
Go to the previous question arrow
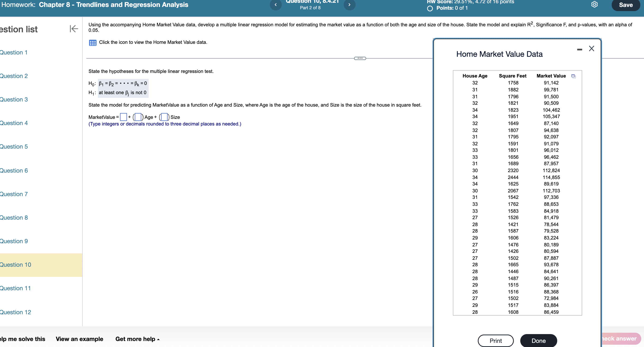[276, 5]
